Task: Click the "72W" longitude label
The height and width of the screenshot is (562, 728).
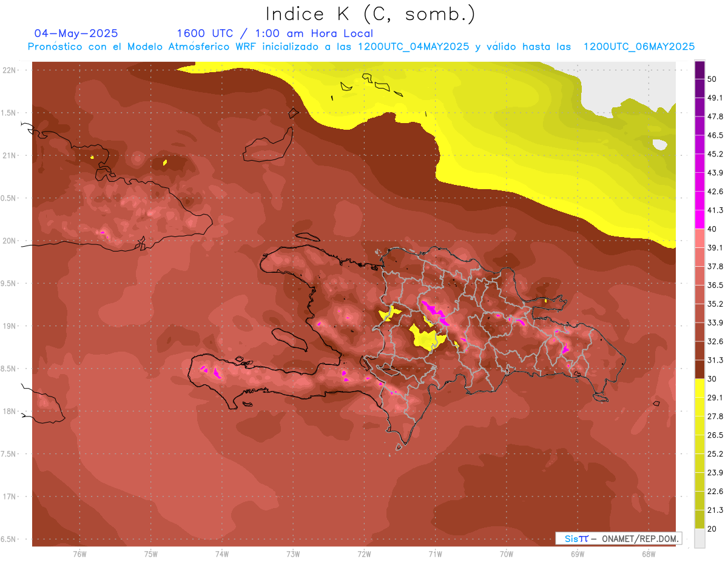Action: [364, 554]
